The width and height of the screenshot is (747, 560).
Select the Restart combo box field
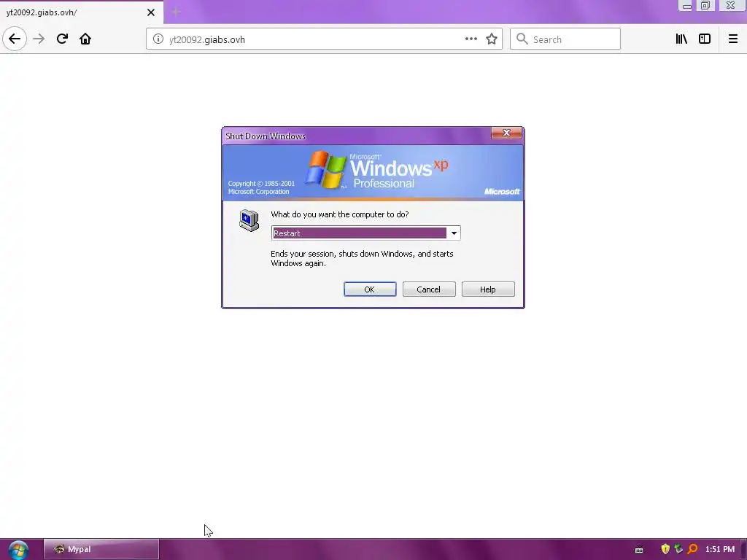(x=366, y=233)
